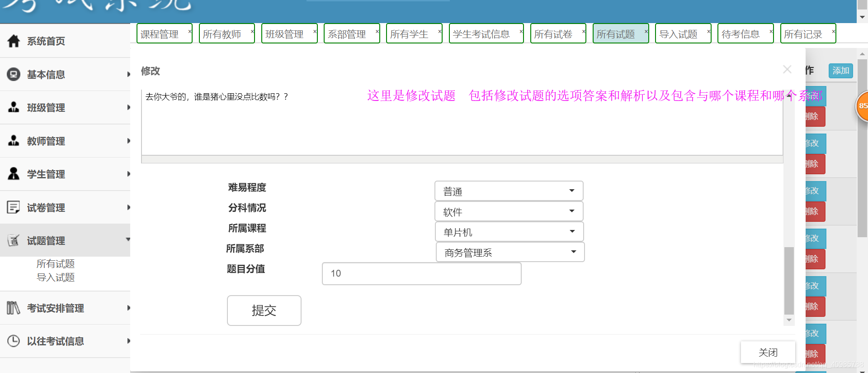Close the 所有试卷 tab via its x
Image resolution: width=868 pixels, height=373 pixels.
(x=584, y=31)
